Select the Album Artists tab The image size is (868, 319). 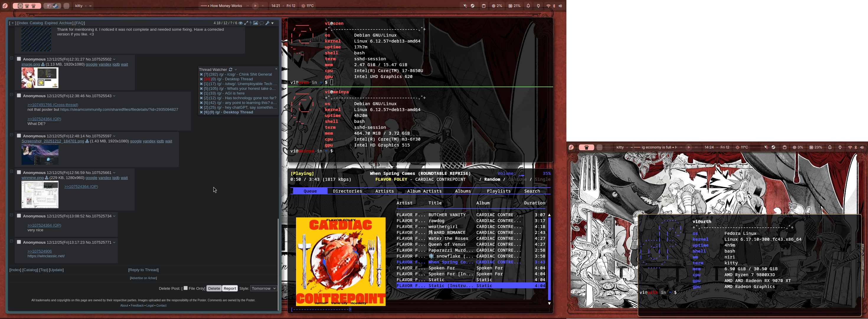pyautogui.click(x=424, y=191)
